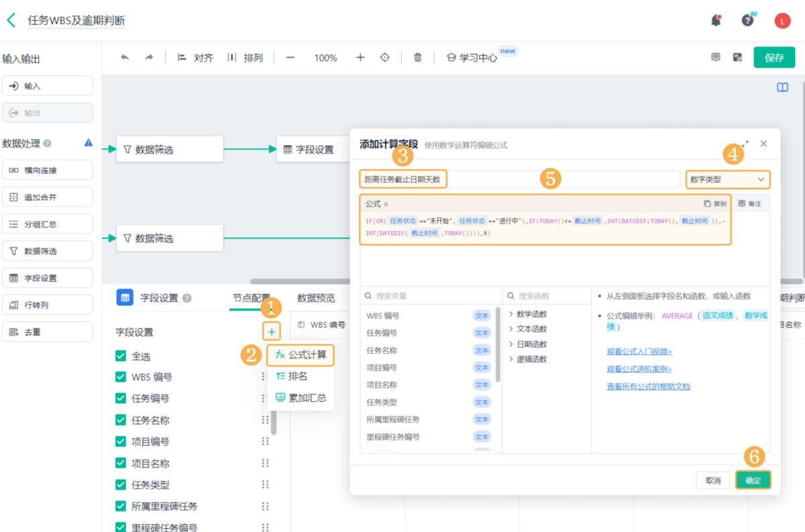This screenshot has width=805, height=532.
Task: Expand the 逻辑函数 category
Action: pyautogui.click(x=531, y=359)
